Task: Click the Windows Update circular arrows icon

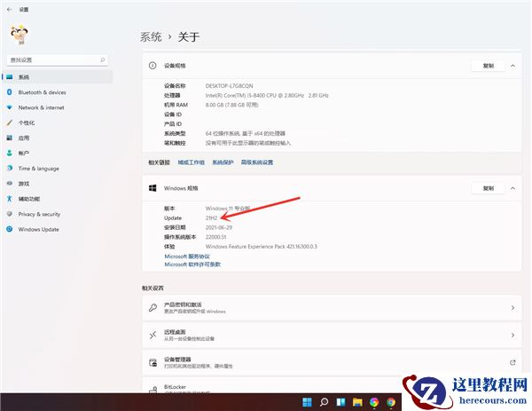Action: click(10, 229)
